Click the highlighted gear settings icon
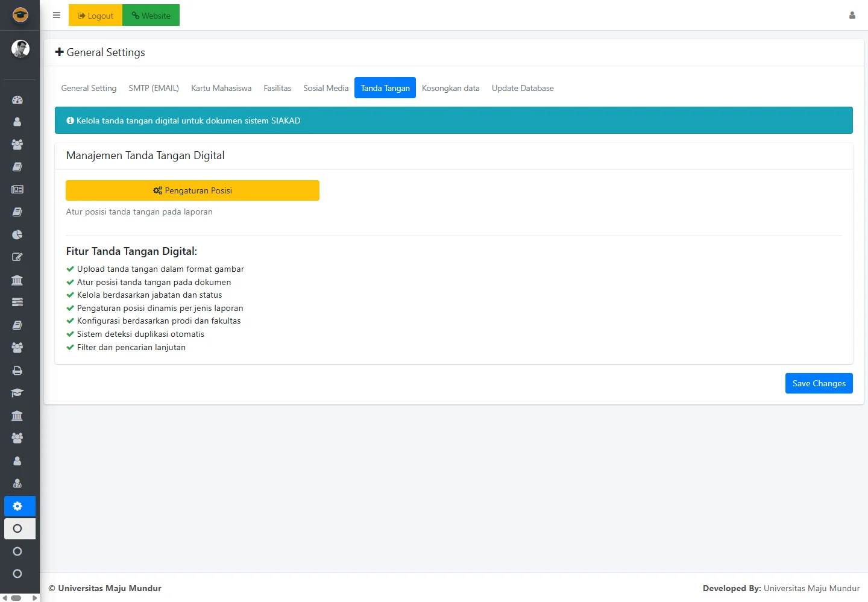The width and height of the screenshot is (868, 602). pos(17,506)
